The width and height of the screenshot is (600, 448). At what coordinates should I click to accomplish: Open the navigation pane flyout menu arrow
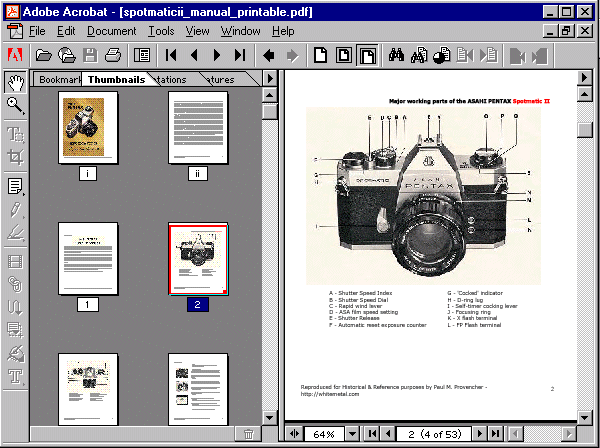coord(270,78)
